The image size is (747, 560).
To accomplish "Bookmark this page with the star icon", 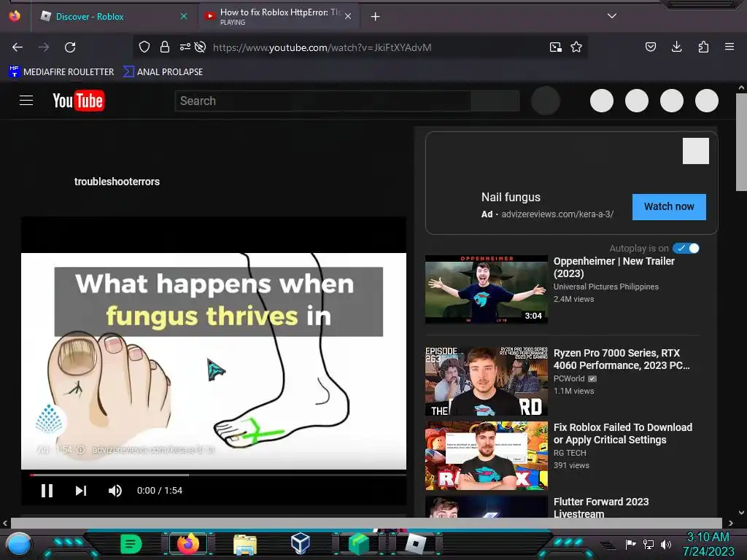I will click(576, 47).
